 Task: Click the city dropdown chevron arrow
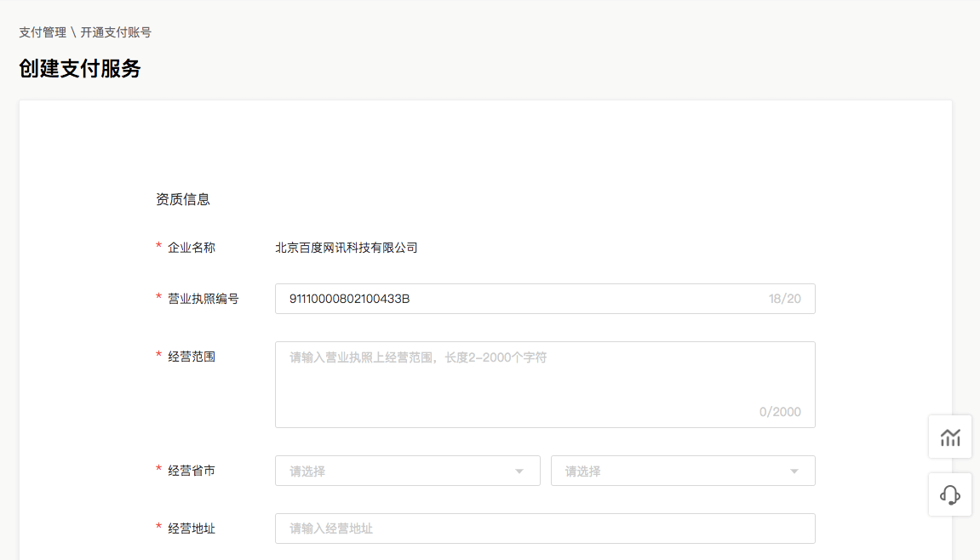[x=794, y=470]
